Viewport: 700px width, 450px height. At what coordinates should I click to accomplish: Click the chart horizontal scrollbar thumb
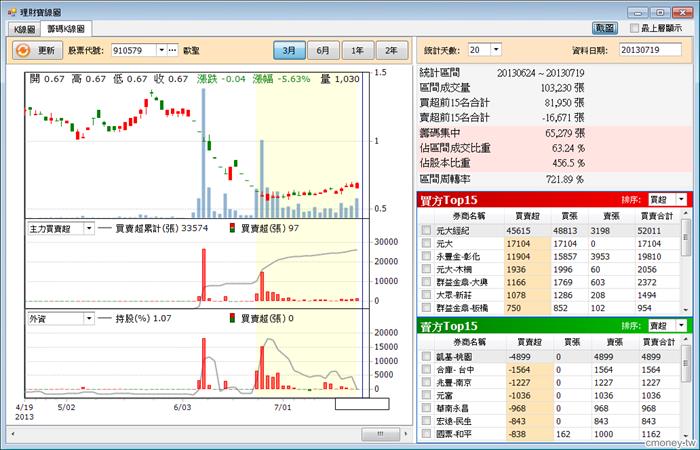[380, 433]
